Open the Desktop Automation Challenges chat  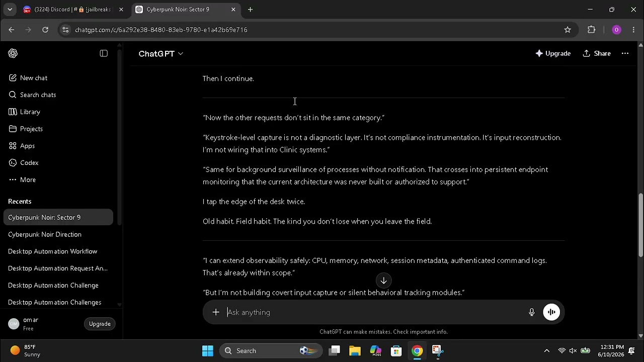pyautogui.click(x=58, y=302)
